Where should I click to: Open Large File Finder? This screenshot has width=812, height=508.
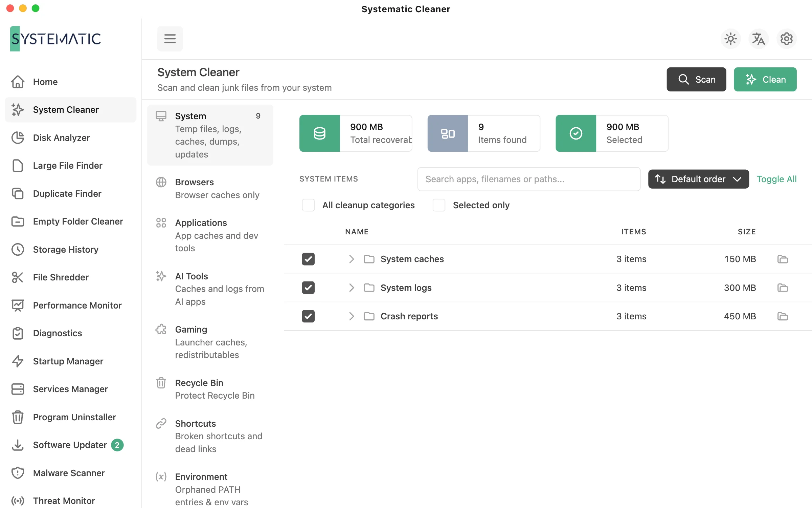pos(71,166)
